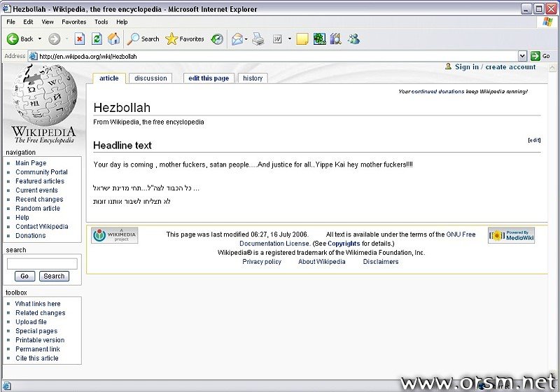
Task: Click the green Go arrow button
Action: point(535,56)
